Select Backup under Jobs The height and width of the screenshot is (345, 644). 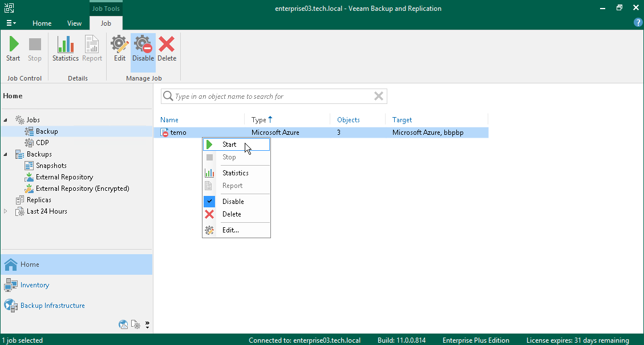(x=46, y=131)
